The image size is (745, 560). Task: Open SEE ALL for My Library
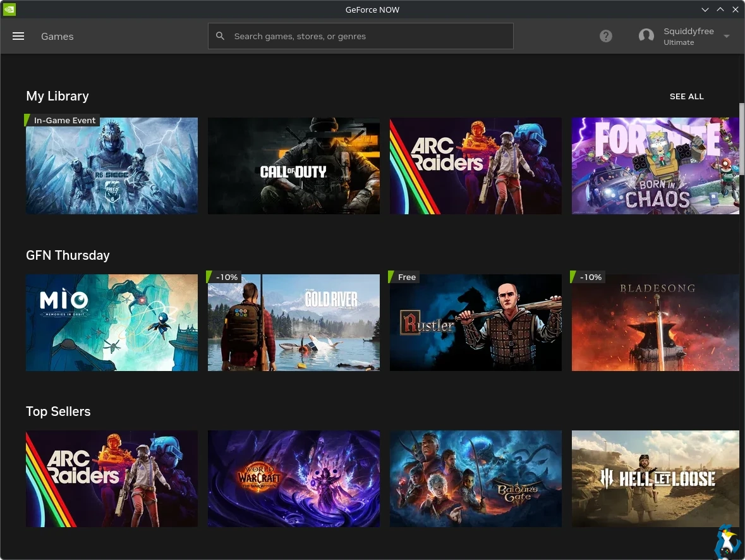click(x=686, y=96)
